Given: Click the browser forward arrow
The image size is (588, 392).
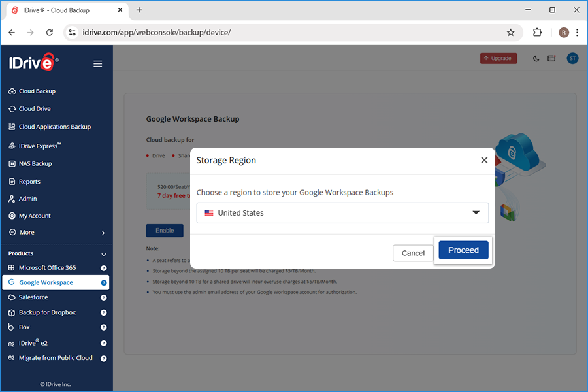Looking at the screenshot, I should [30, 33].
